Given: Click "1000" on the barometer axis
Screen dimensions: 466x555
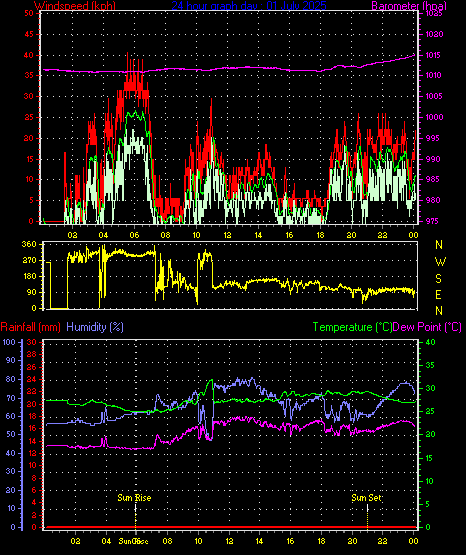Looking at the screenshot, I should tap(434, 117).
